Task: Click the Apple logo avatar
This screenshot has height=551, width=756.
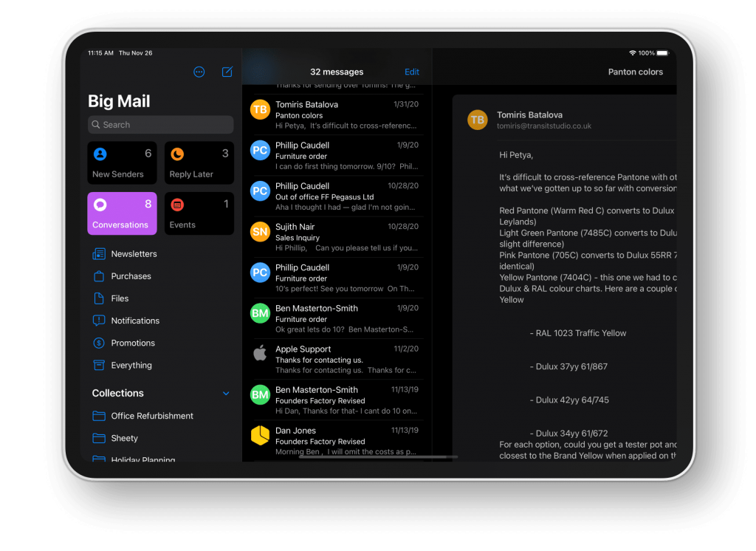Action: 260,354
